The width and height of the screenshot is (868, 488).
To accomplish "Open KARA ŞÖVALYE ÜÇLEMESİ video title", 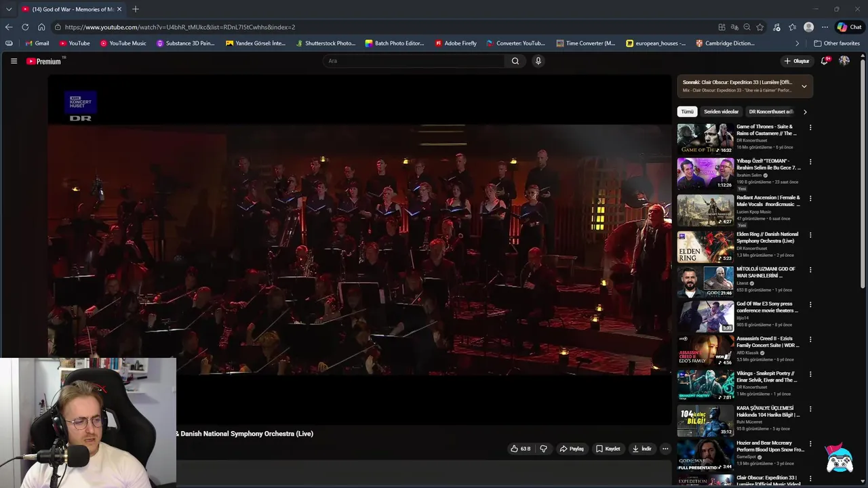I will 768,411.
